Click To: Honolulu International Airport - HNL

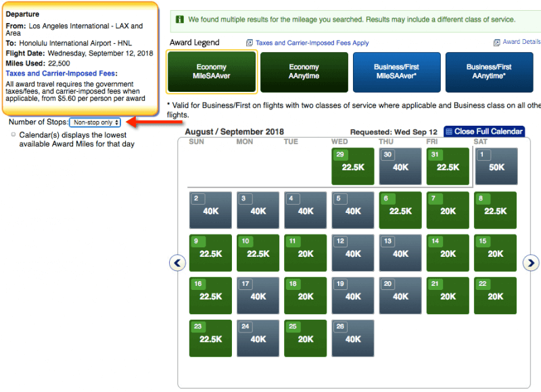[x=69, y=43]
